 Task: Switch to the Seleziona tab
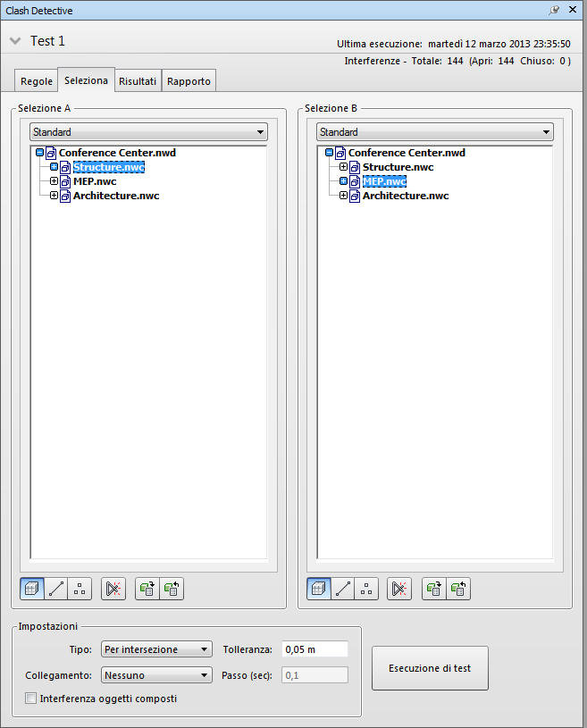tap(86, 79)
